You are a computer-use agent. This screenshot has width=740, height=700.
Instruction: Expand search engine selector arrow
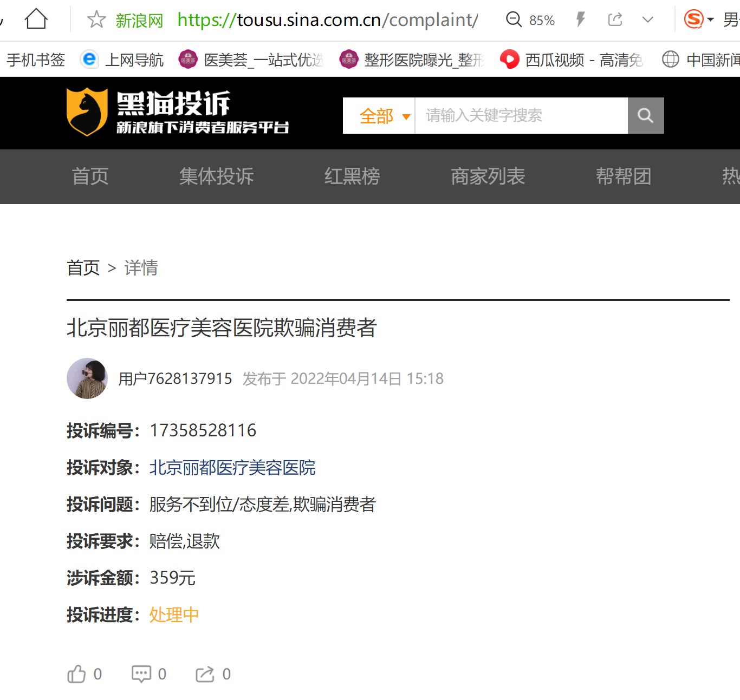coord(711,20)
